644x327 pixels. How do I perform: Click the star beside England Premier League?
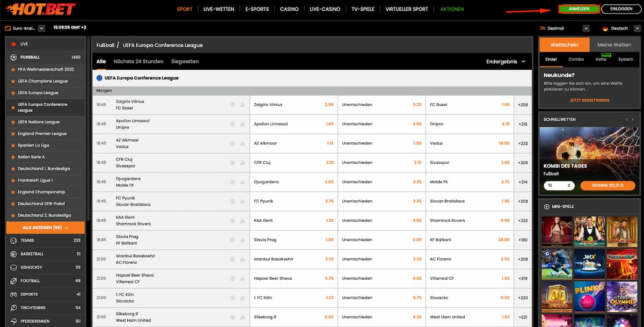tap(13, 134)
